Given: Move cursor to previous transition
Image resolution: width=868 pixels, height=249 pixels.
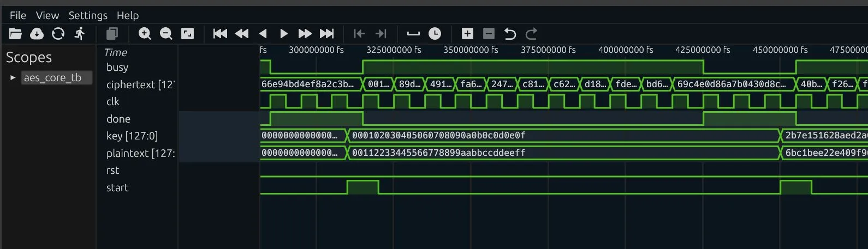Looking at the screenshot, I should (359, 34).
